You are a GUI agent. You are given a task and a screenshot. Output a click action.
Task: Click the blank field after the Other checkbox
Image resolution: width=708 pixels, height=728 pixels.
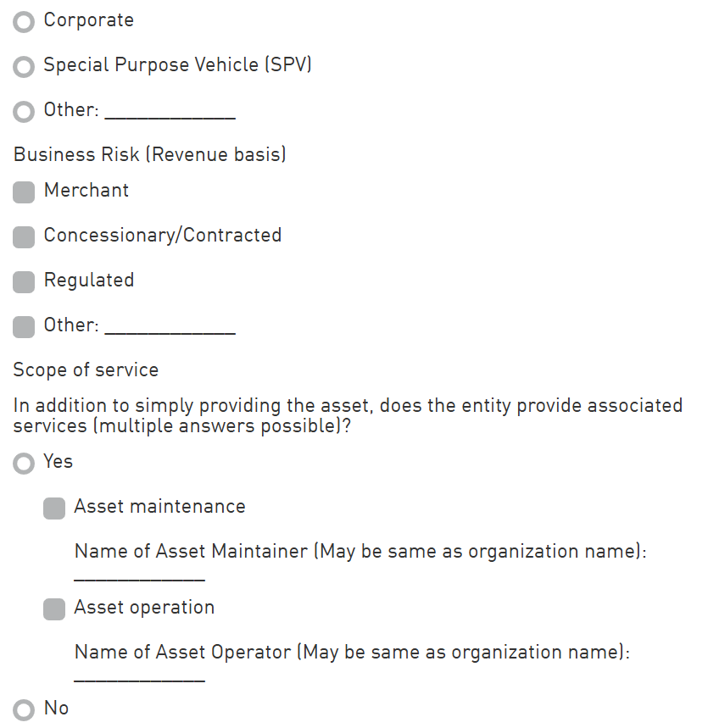(x=170, y=328)
